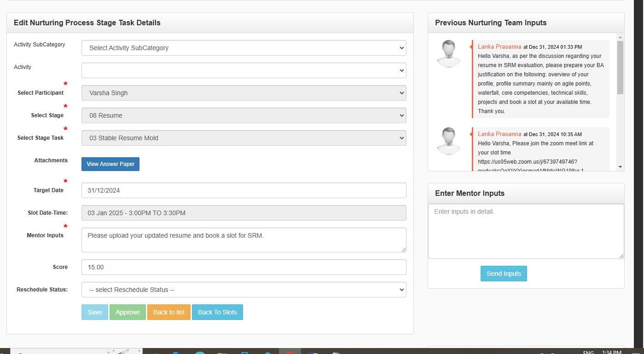Open the Select Participant dropdown showing Varsha Singh
This screenshot has width=644, height=354.
244,93
